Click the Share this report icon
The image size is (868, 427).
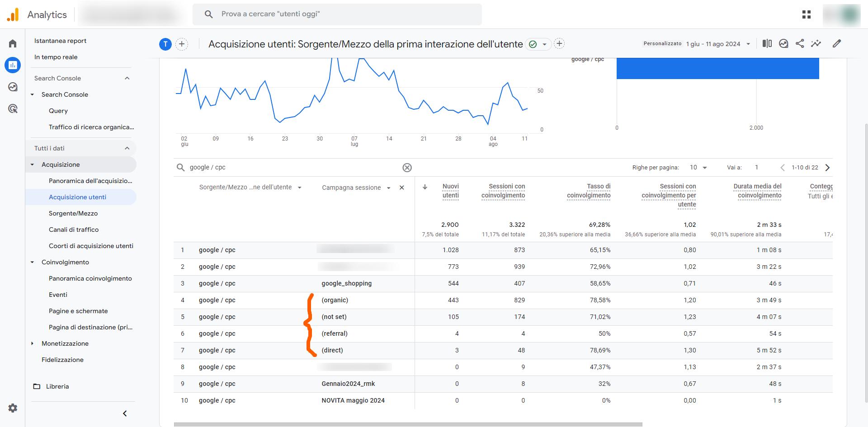click(x=800, y=43)
